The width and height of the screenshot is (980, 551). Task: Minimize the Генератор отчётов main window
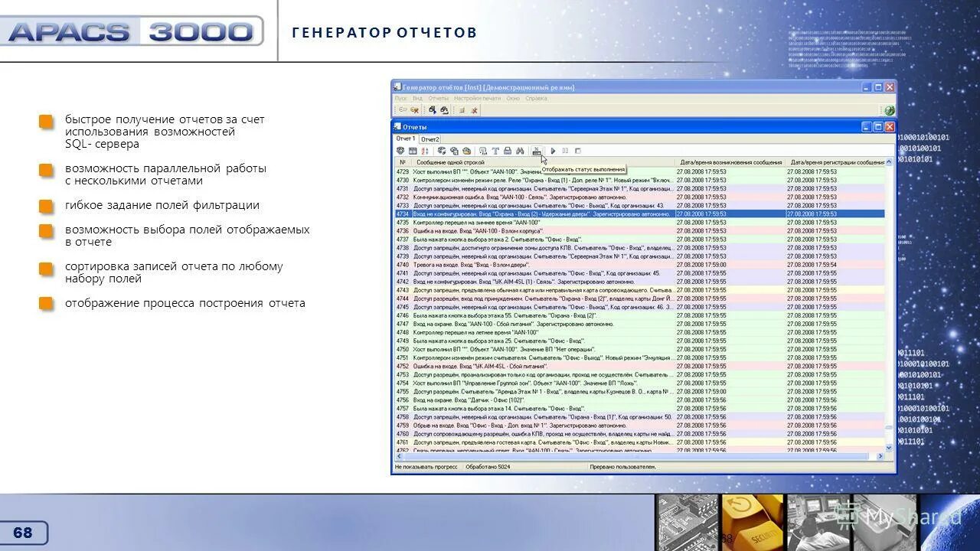867,87
